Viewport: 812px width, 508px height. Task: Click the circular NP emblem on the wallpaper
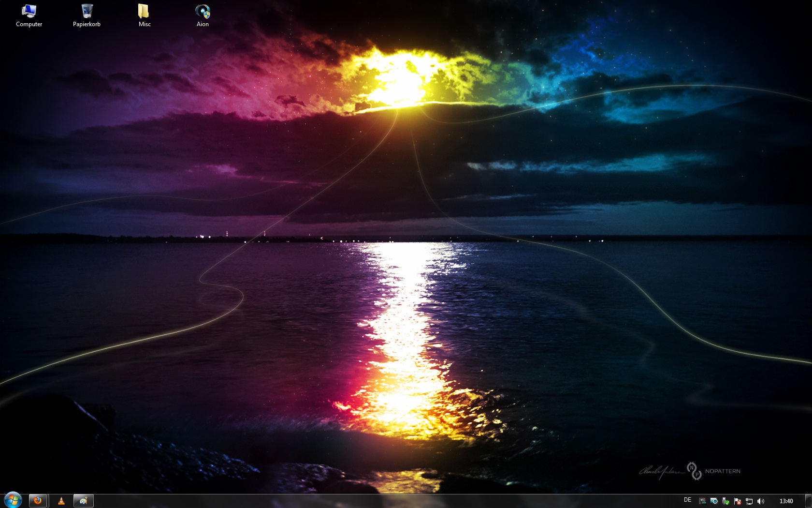pyautogui.click(x=694, y=470)
